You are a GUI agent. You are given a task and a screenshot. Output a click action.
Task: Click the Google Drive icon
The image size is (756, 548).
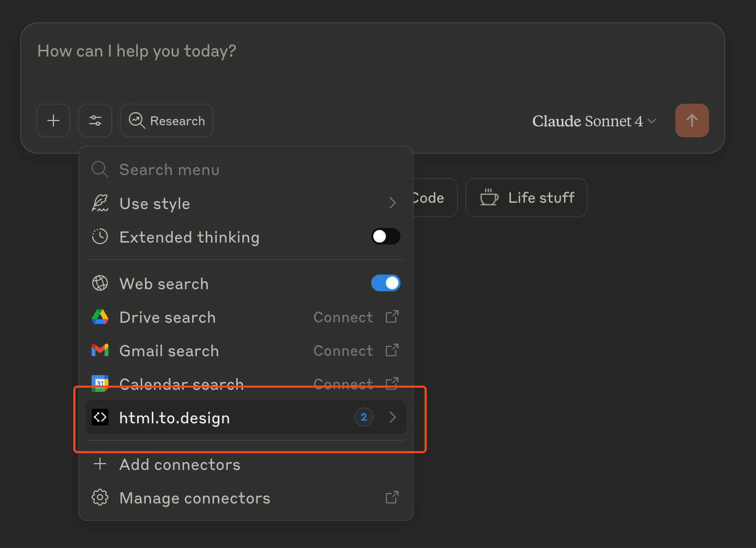pos(100,317)
